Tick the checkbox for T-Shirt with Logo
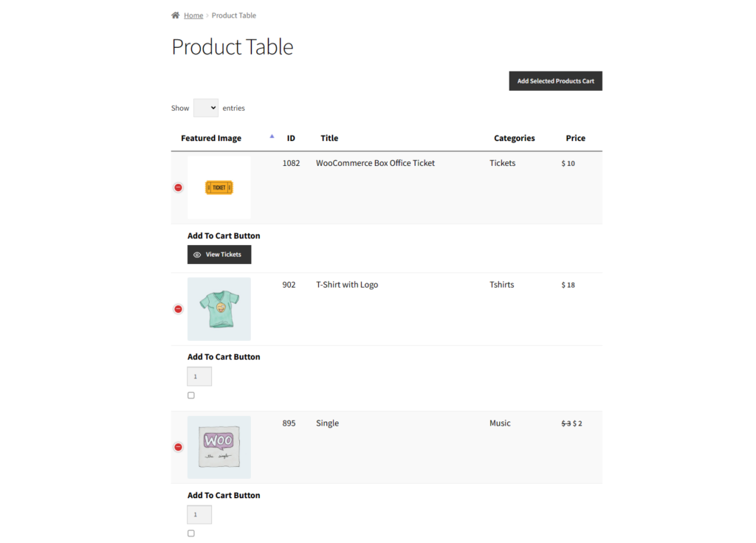Image resolution: width=756 pixels, height=543 pixels. click(191, 395)
